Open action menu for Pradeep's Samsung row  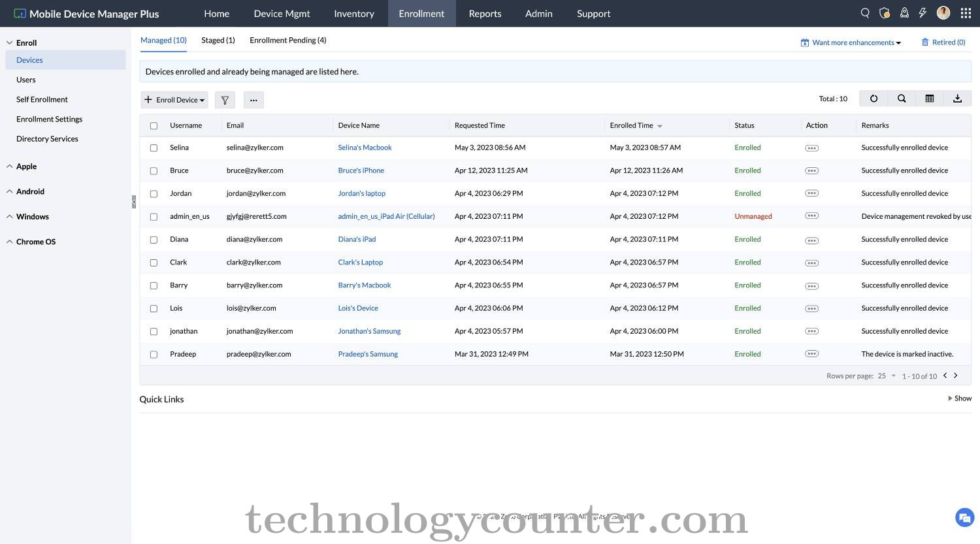(x=811, y=354)
